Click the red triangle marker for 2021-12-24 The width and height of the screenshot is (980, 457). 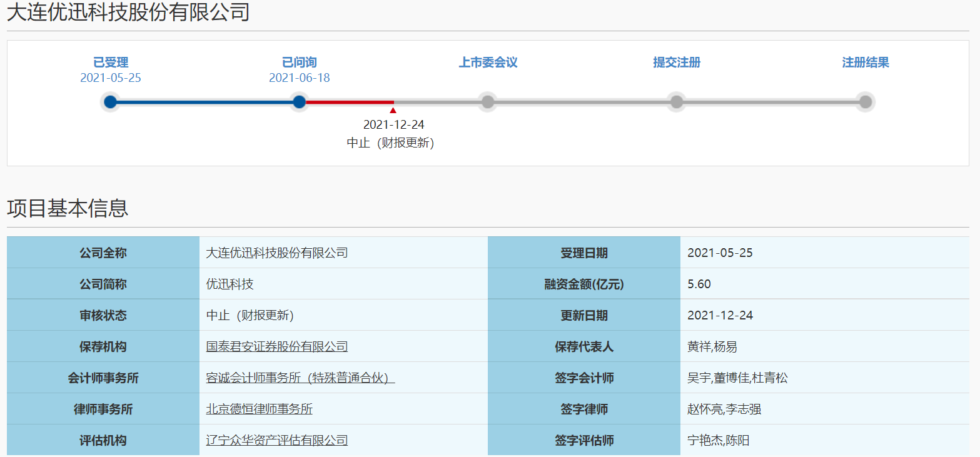point(393,111)
